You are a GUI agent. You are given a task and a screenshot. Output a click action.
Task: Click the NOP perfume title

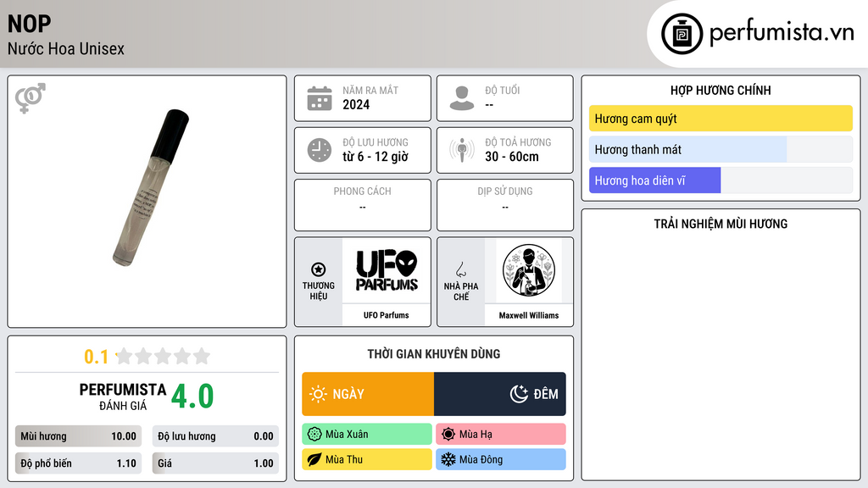point(30,24)
